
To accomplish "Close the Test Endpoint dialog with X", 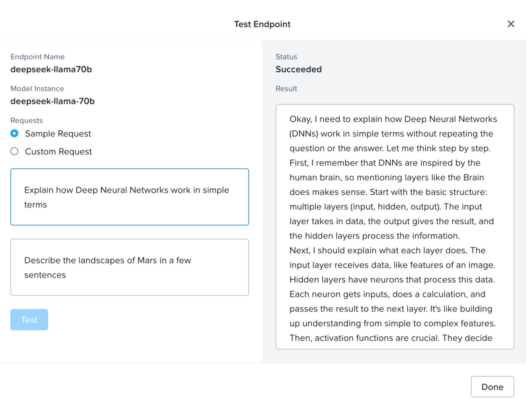I will coord(511,24).
